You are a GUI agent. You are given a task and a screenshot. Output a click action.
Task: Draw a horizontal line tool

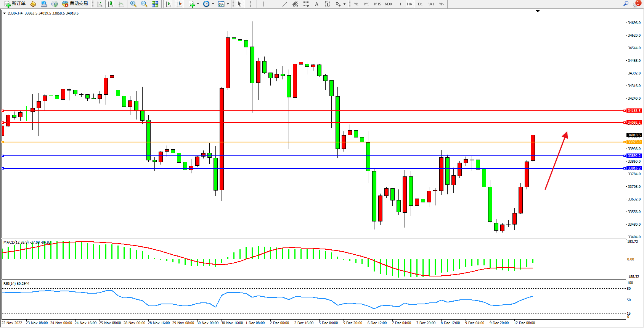pos(274,4)
